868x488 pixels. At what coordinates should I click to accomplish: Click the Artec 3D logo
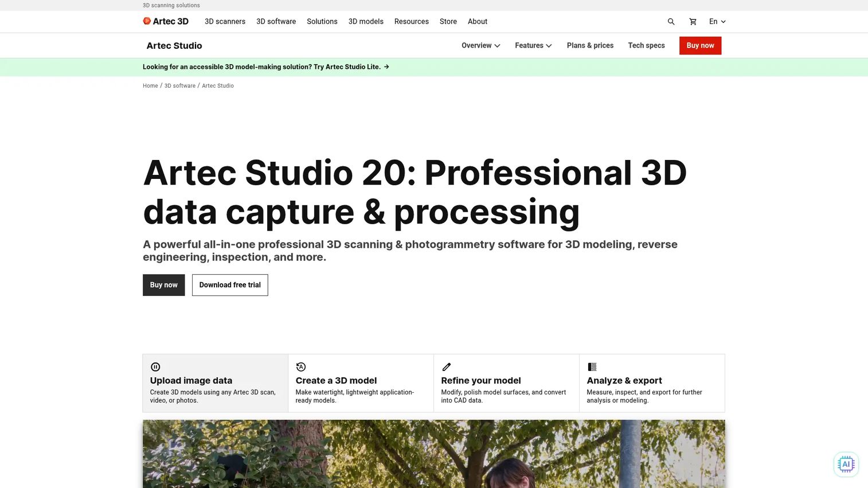[166, 21]
